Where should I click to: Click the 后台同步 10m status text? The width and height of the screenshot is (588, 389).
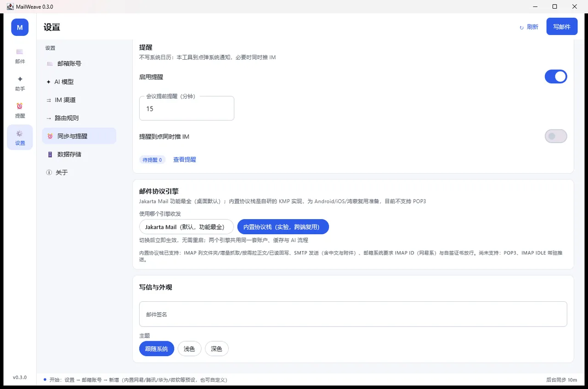561,380
